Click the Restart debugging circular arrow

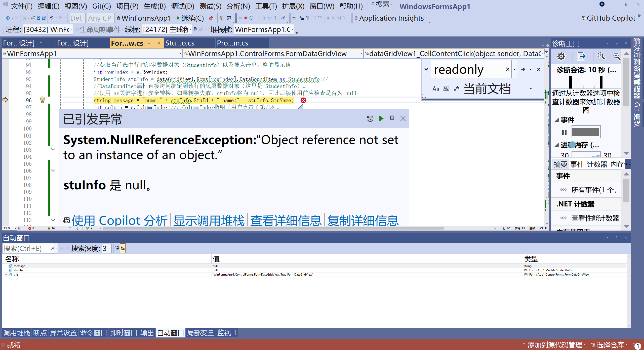click(251, 18)
